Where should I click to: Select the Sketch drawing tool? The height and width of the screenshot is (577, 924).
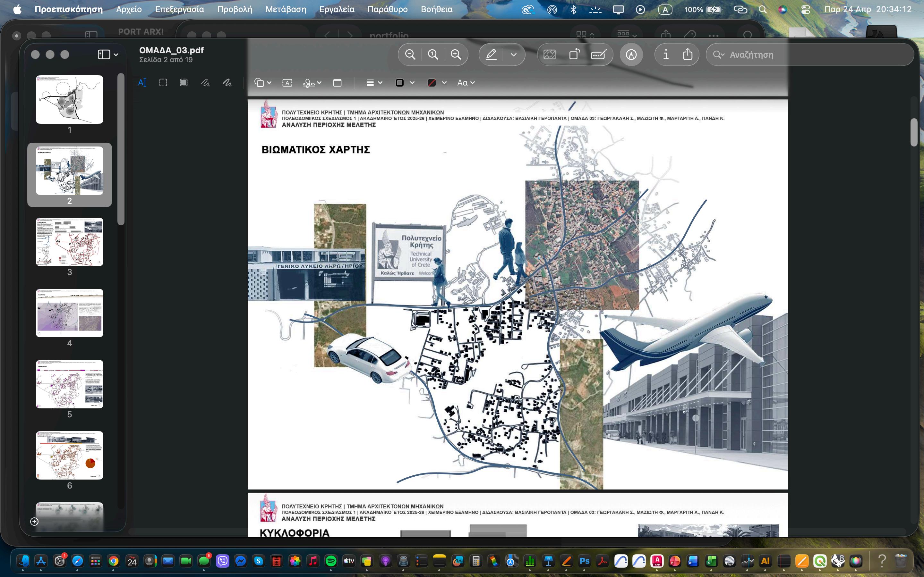[x=205, y=83]
